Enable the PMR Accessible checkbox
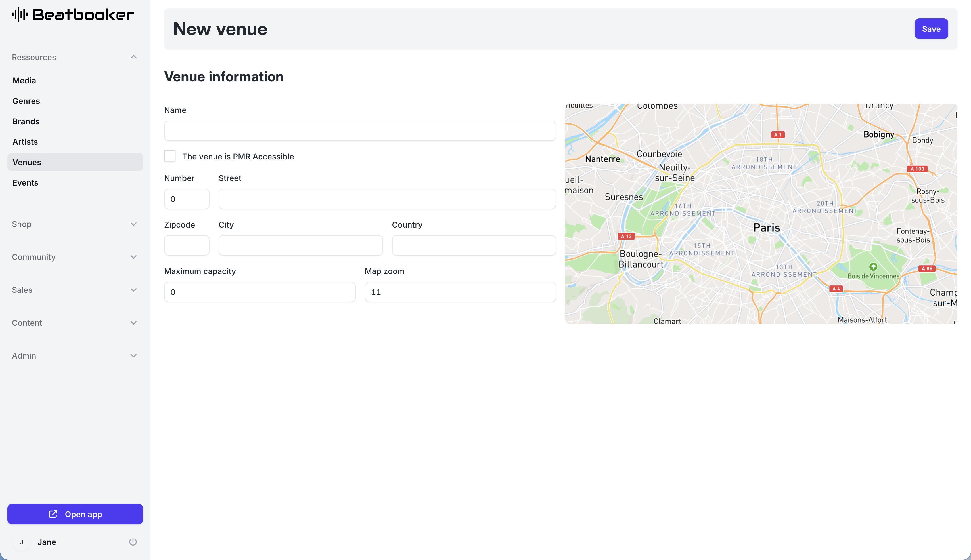This screenshot has width=971, height=560. point(170,156)
